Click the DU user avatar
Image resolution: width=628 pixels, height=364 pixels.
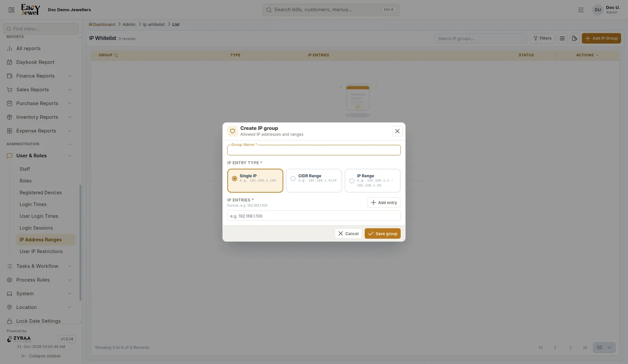pos(597,10)
